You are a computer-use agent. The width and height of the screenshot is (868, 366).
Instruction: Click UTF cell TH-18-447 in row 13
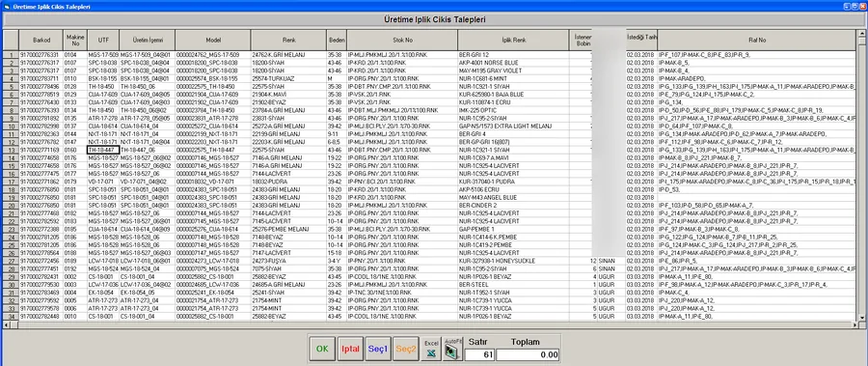coord(103,150)
